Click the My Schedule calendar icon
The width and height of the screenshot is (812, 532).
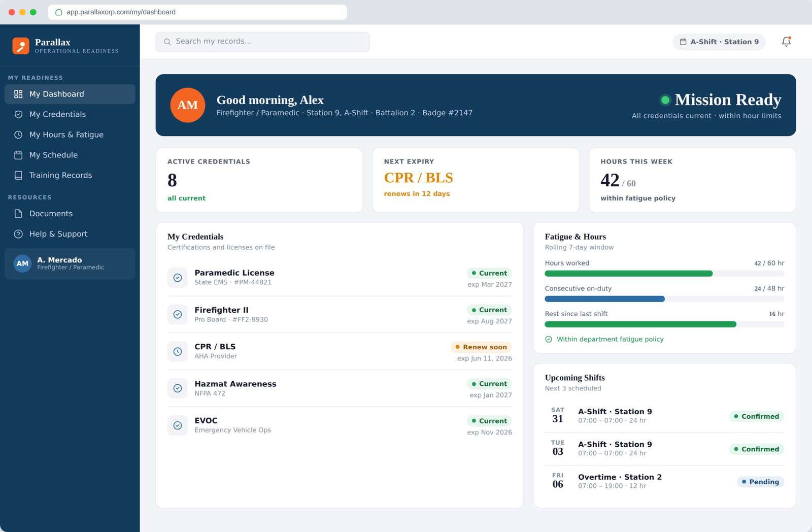[x=18, y=155]
